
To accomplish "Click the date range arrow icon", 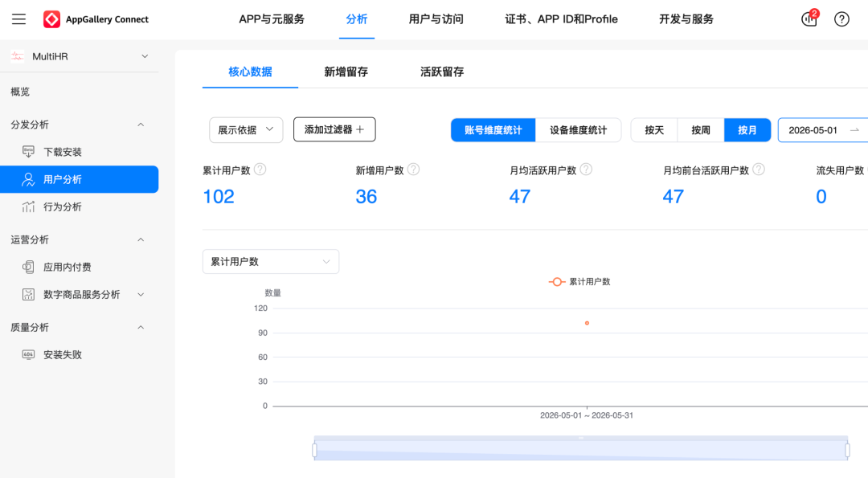I will [x=854, y=130].
